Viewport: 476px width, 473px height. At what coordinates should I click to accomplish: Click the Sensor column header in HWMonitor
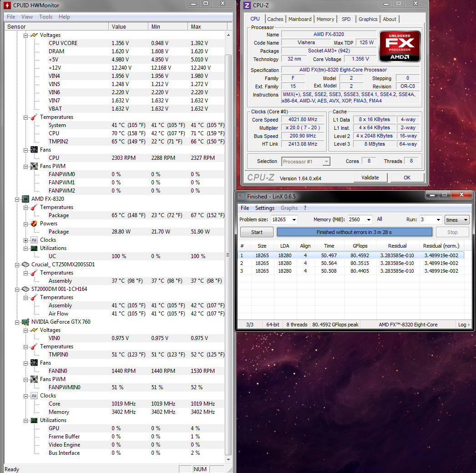56,27
